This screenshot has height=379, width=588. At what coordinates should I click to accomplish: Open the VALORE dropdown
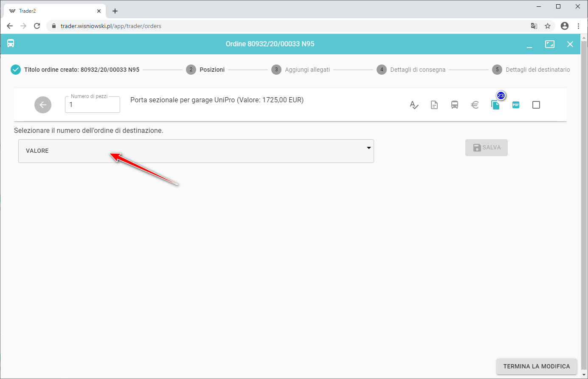[x=196, y=151]
